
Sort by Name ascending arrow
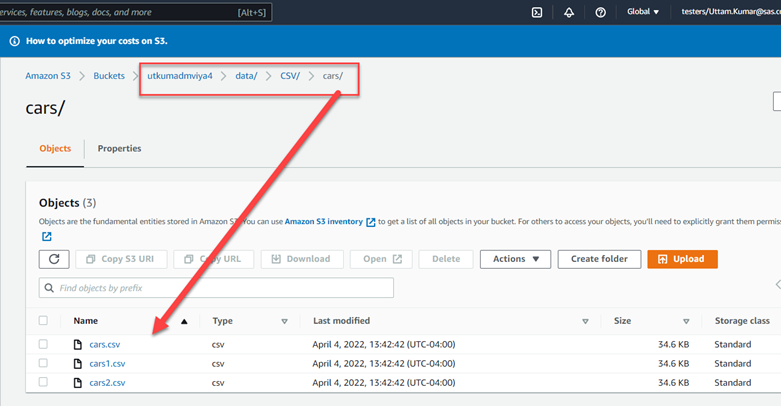point(184,321)
